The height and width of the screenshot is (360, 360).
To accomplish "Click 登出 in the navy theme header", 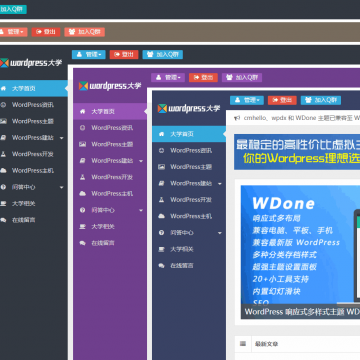I will (x=282, y=100).
